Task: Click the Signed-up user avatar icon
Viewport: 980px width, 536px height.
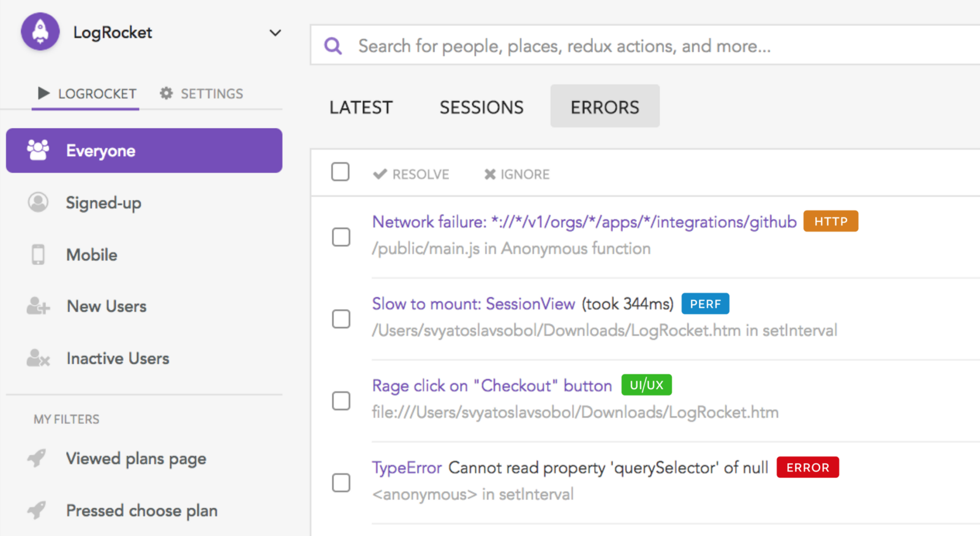Action: pyautogui.click(x=38, y=202)
